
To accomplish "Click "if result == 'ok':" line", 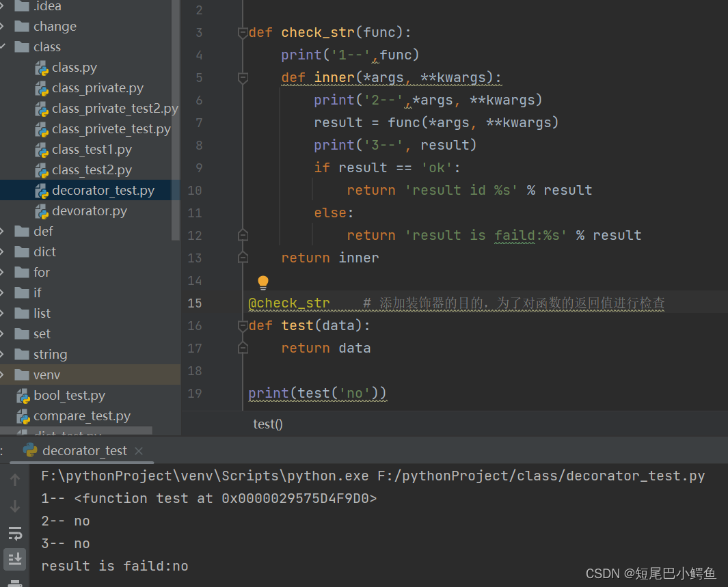I will click(387, 167).
